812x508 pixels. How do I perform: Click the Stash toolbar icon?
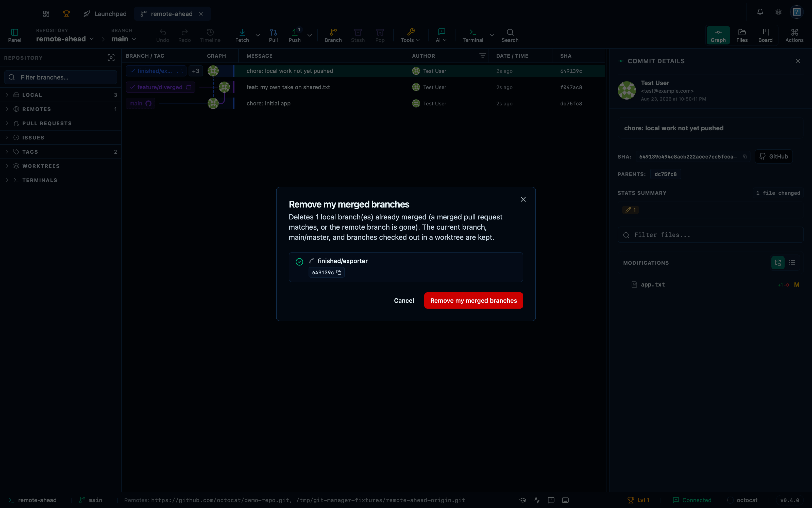[x=358, y=35]
